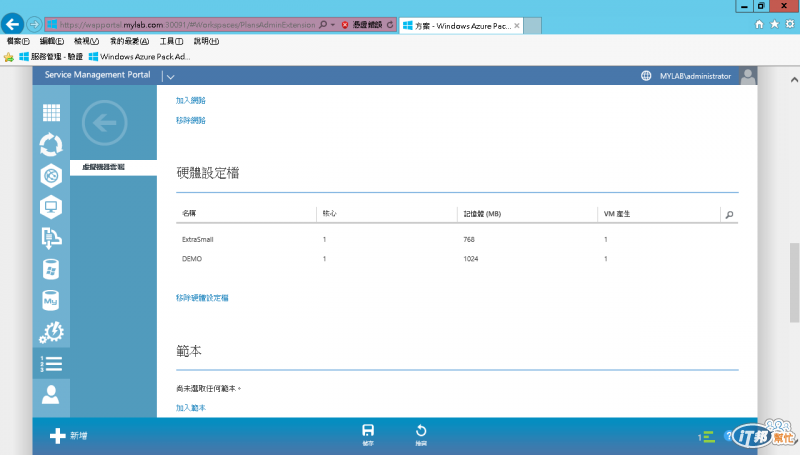
Task: Select the virtual machine clouds sidebar item
Action: pos(113,167)
